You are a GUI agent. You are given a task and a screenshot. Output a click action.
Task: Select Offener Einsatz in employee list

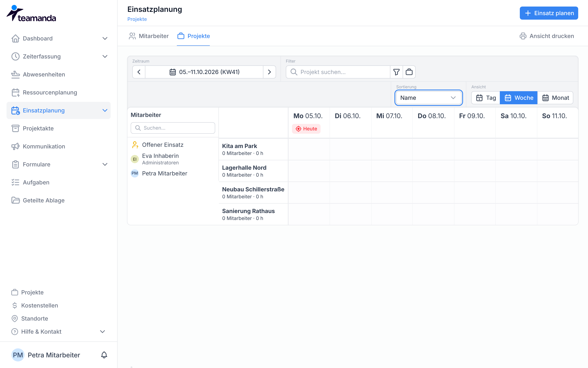[173, 145]
